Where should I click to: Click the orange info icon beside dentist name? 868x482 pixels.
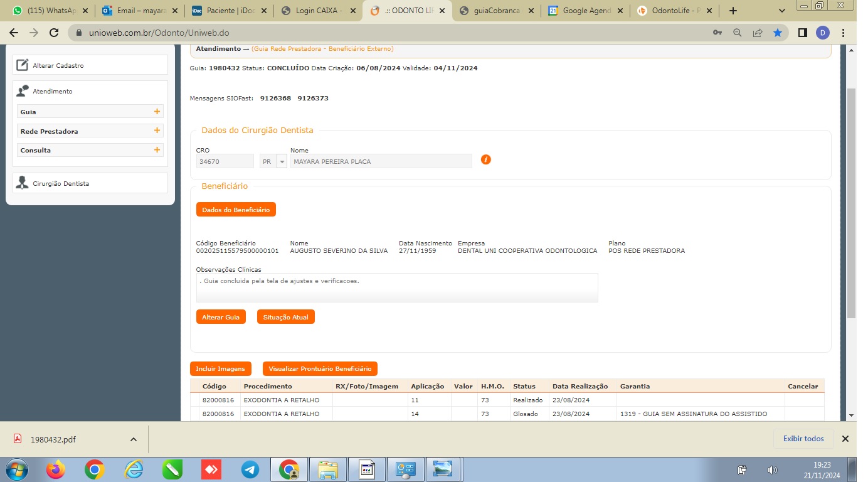(x=485, y=159)
